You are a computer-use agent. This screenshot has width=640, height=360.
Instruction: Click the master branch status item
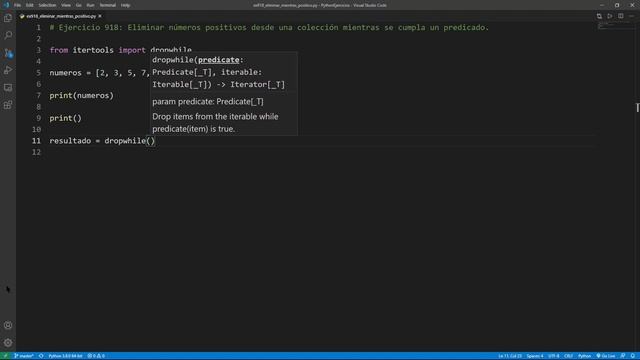24,356
